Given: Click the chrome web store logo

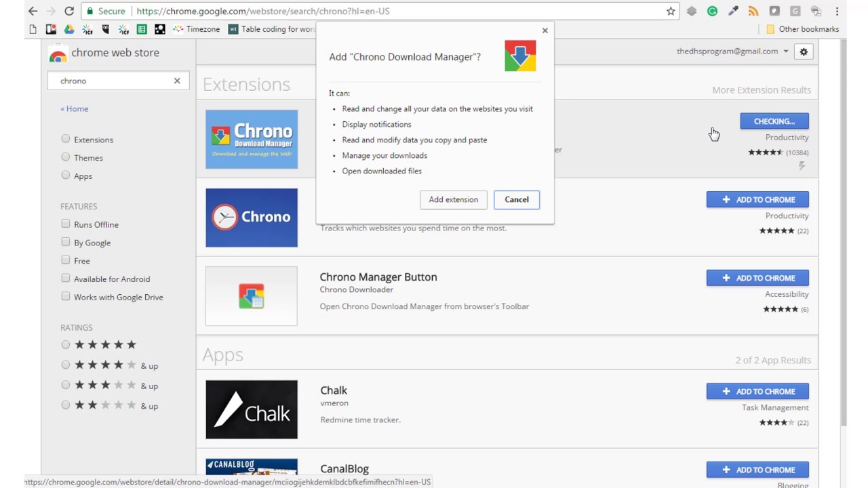Looking at the screenshot, I should pyautogui.click(x=58, y=54).
